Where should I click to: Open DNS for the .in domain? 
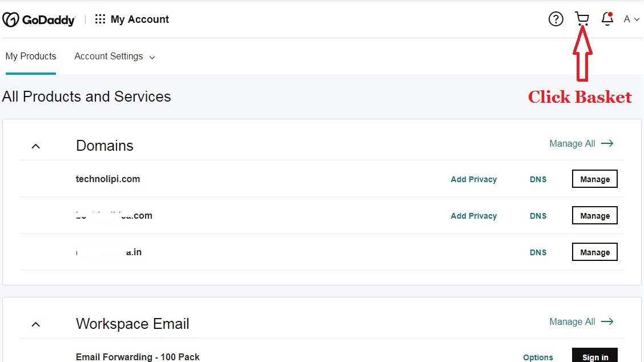[x=538, y=252]
